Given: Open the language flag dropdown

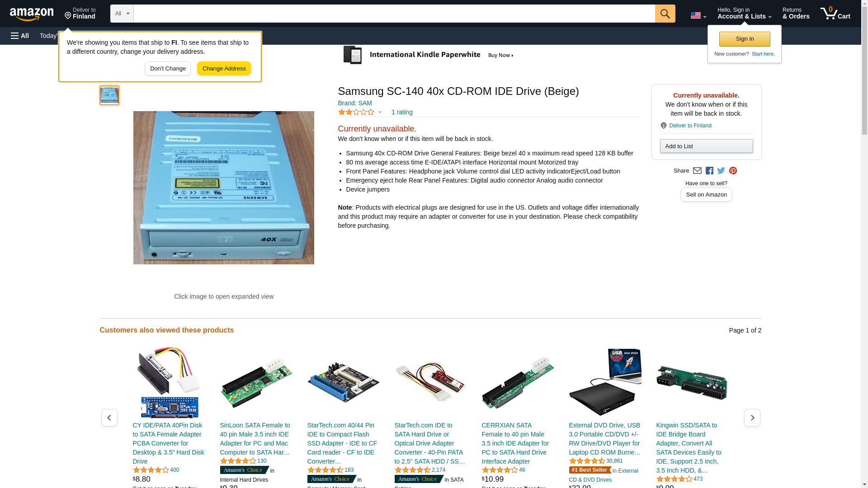Looking at the screenshot, I should 698,15.
